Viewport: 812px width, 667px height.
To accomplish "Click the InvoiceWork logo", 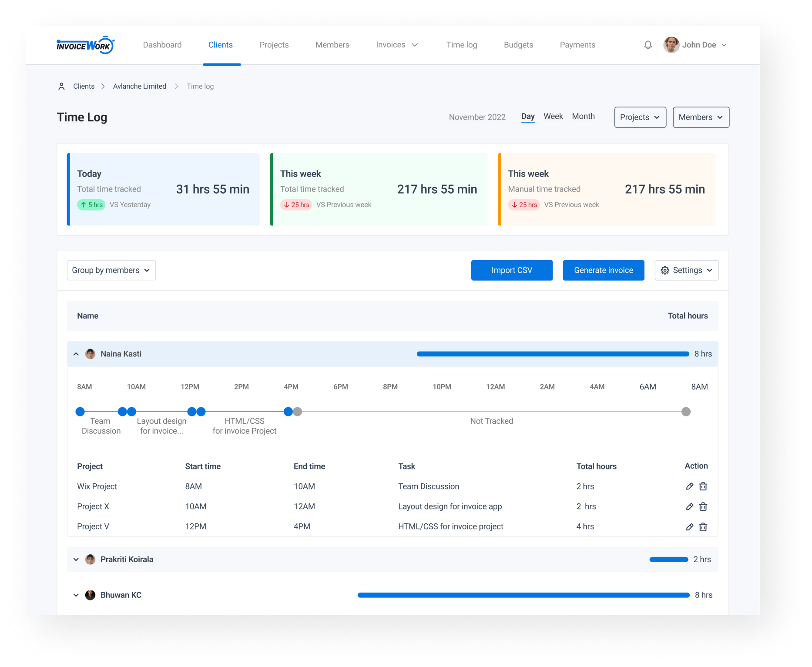I will click(85, 45).
